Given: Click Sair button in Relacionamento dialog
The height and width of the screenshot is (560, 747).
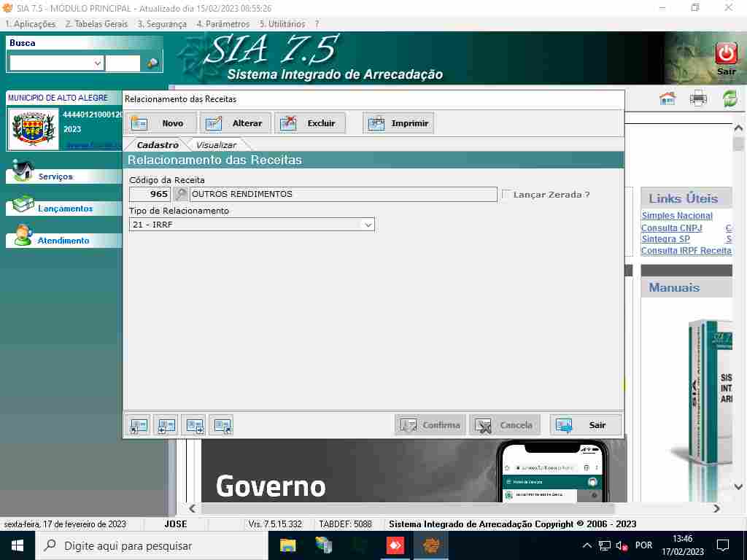Looking at the screenshot, I should tap(586, 425).
